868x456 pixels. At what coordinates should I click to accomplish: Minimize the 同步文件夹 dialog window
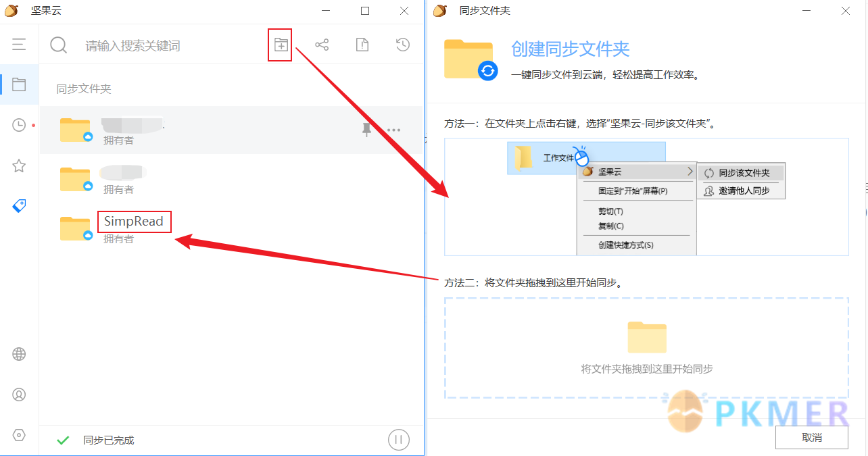coord(808,11)
